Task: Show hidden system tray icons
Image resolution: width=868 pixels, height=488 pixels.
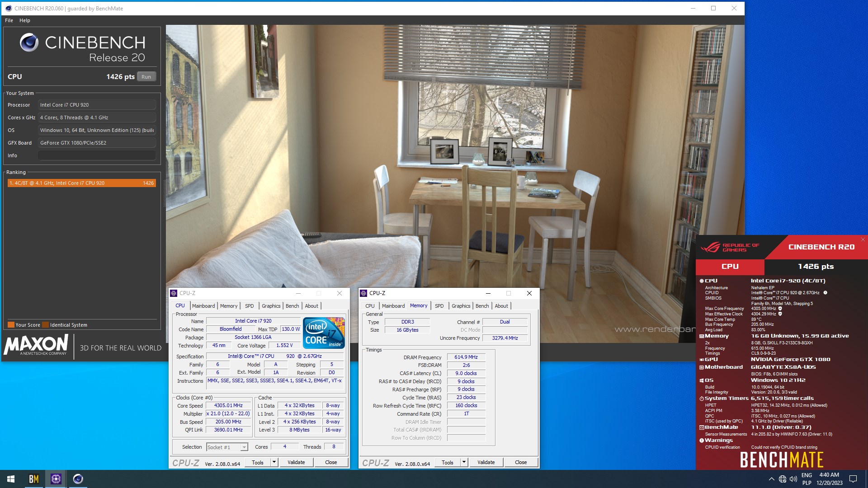Action: point(771,479)
